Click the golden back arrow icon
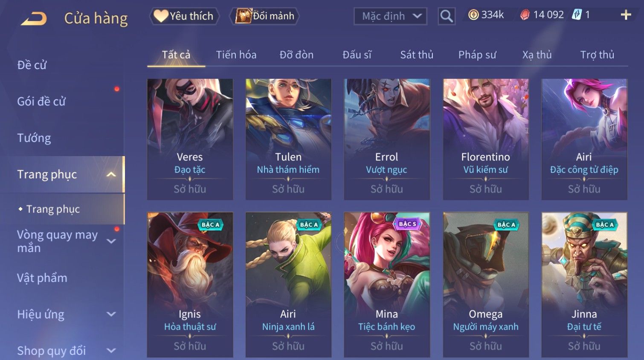Viewport: 644px width, 360px height. coord(34,19)
